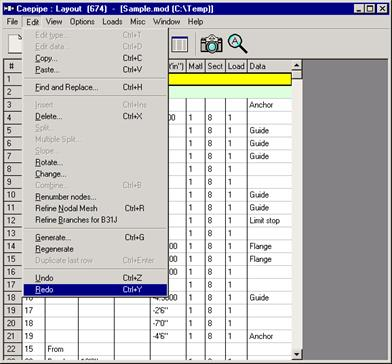Click the table list window icon
This screenshot has width=392, height=364.
tap(179, 44)
